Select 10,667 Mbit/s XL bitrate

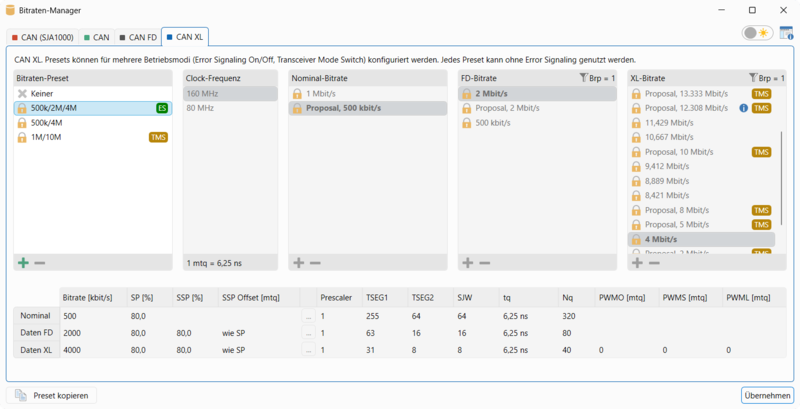pyautogui.click(x=702, y=137)
